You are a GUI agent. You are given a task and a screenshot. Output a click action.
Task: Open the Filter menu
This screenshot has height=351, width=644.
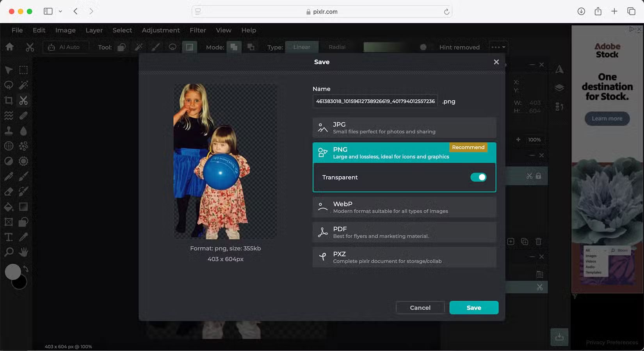point(197,30)
